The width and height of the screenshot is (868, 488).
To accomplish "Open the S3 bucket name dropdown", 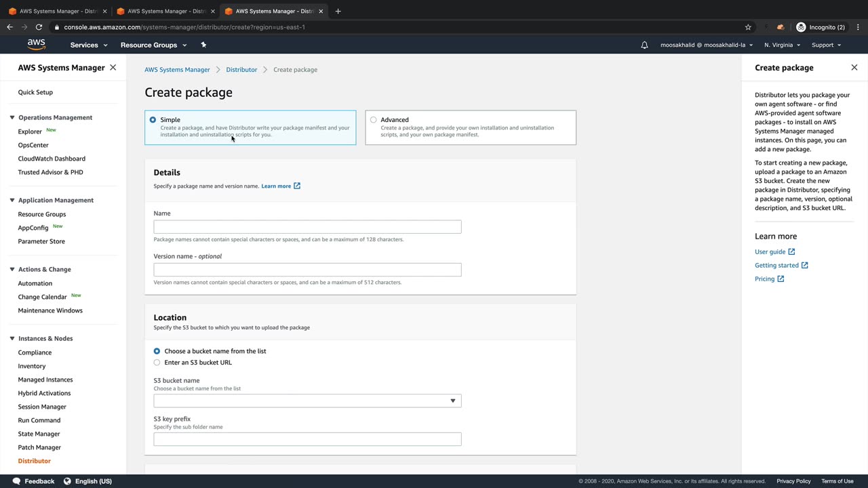I will coord(307,401).
